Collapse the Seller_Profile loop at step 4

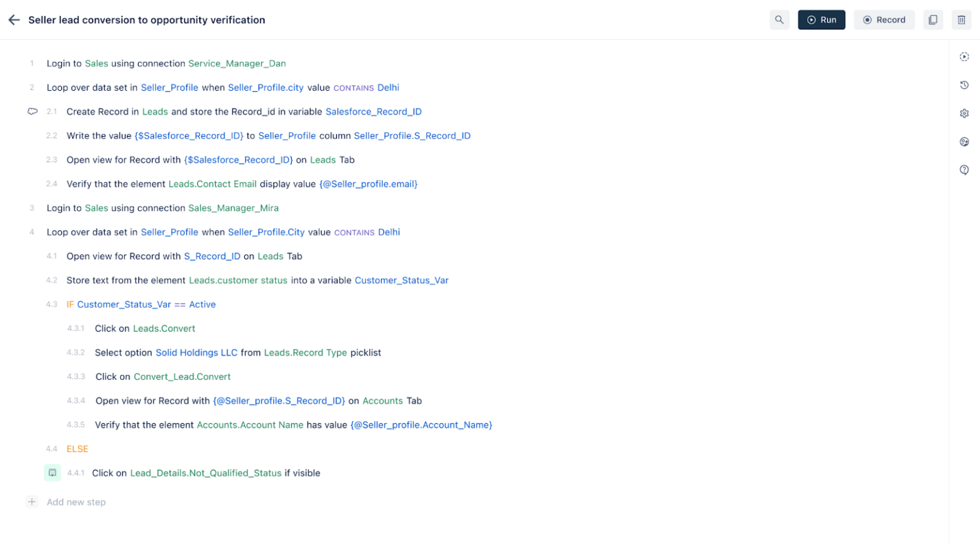[x=31, y=232]
